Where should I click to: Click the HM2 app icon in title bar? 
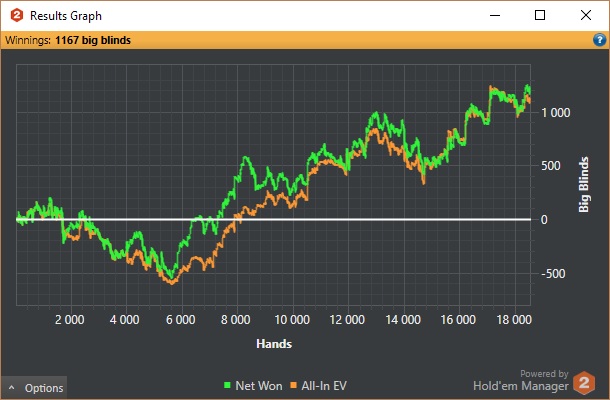click(x=17, y=15)
